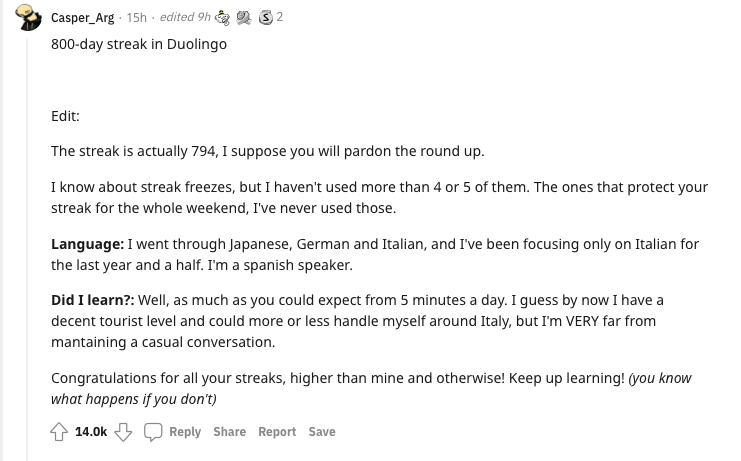Click the first award icon after 'edited 9h'

tap(223, 17)
